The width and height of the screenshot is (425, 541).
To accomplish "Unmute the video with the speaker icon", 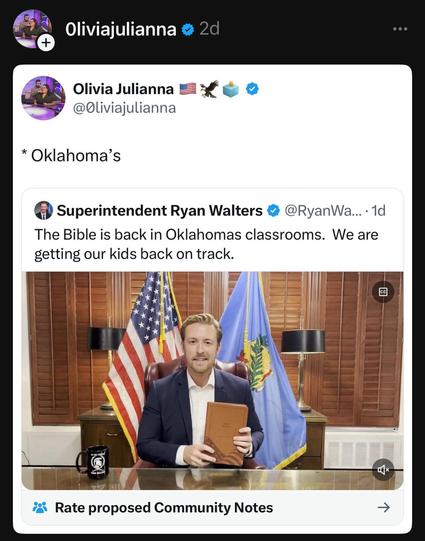I will coord(383,470).
